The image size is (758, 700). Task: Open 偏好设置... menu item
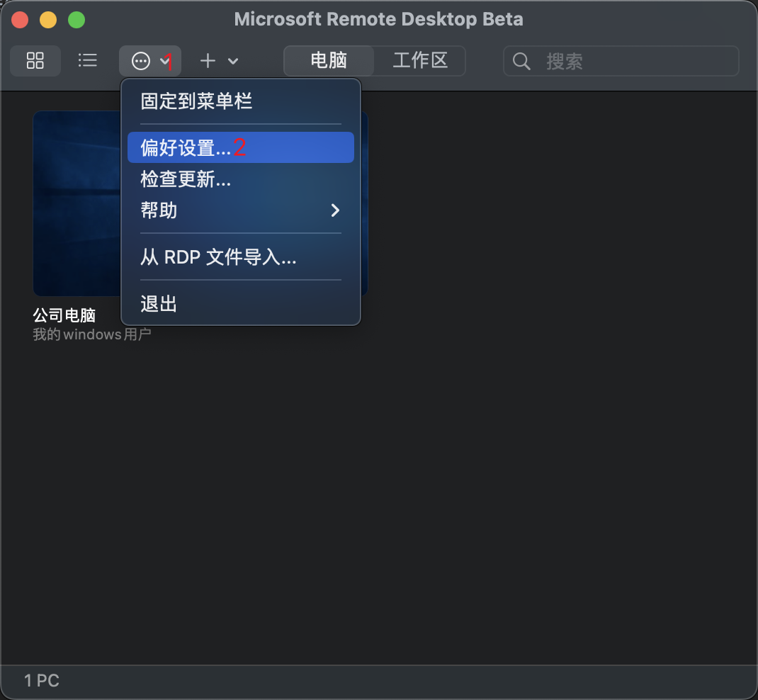[x=241, y=147]
